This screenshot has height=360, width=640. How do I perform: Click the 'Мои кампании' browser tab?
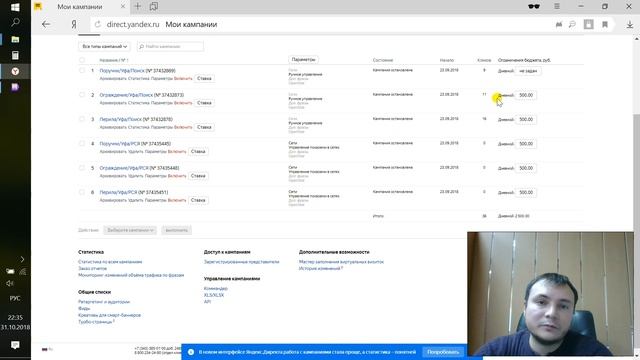click(80, 7)
